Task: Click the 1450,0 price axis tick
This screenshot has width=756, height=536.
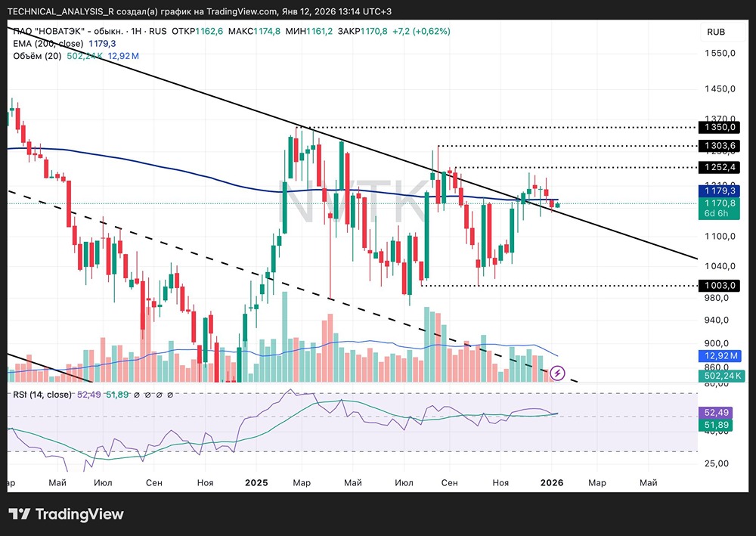Action: point(720,89)
